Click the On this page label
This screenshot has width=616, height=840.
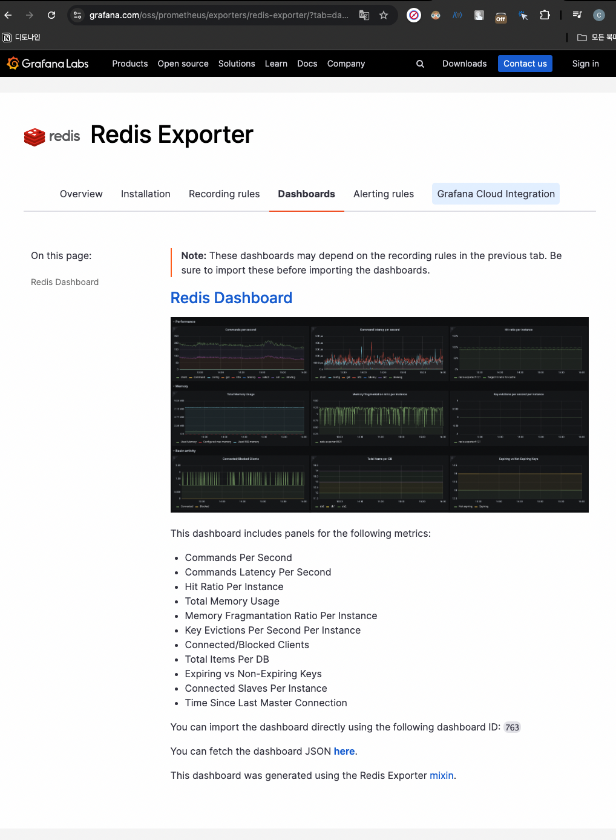pos(61,255)
